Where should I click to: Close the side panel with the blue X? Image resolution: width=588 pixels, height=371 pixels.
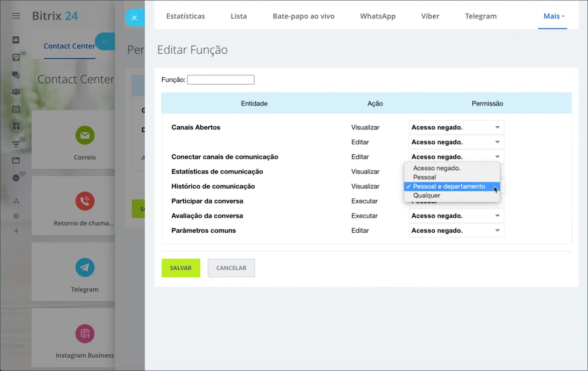pos(134,18)
